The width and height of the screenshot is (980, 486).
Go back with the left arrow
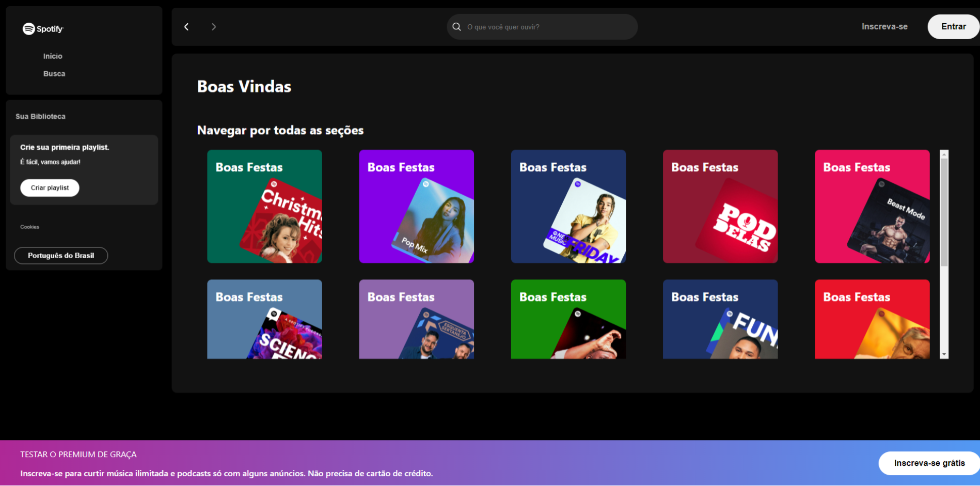pos(186,27)
